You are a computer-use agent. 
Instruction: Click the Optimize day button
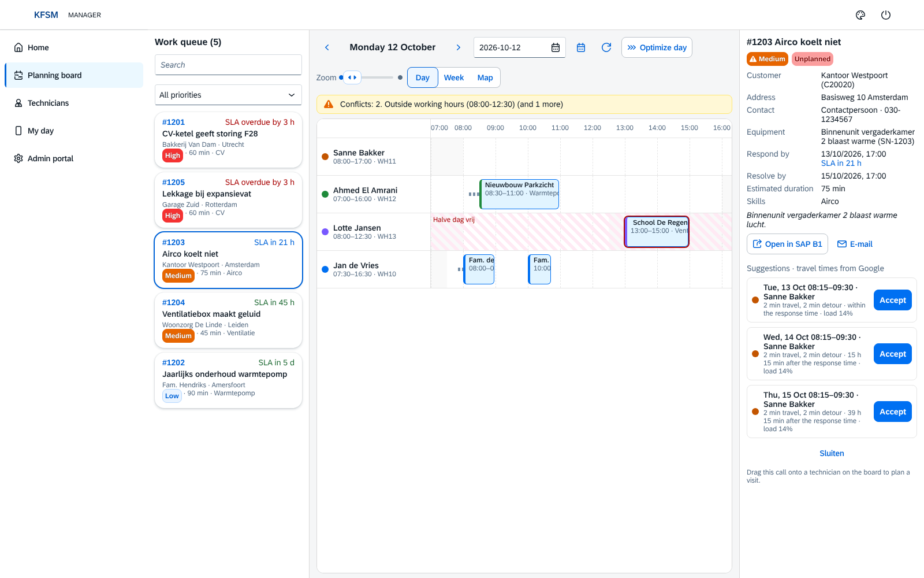[657, 47]
